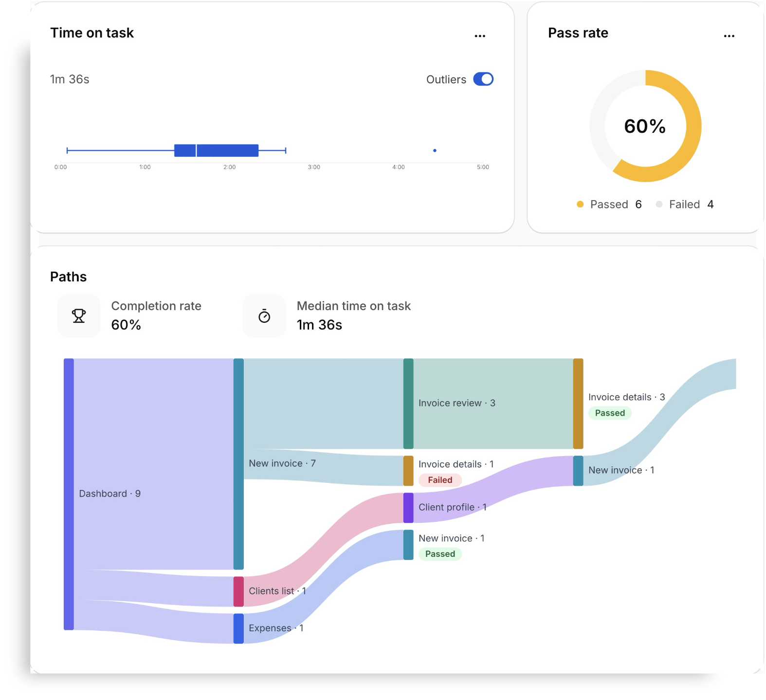Select the Dashboard · 9 node in Paths
The height and width of the screenshot is (700, 766).
[x=69, y=494]
